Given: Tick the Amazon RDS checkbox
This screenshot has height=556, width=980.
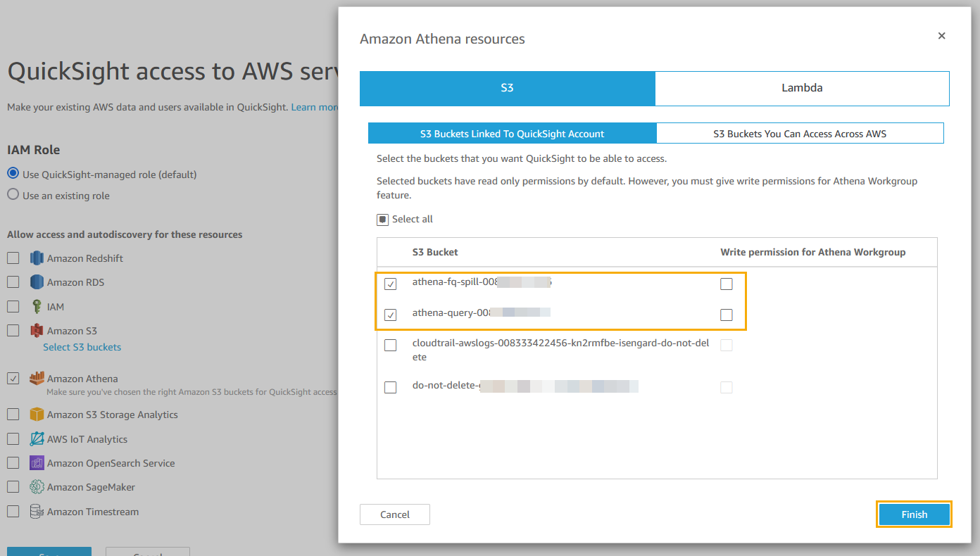Looking at the screenshot, I should (13, 282).
